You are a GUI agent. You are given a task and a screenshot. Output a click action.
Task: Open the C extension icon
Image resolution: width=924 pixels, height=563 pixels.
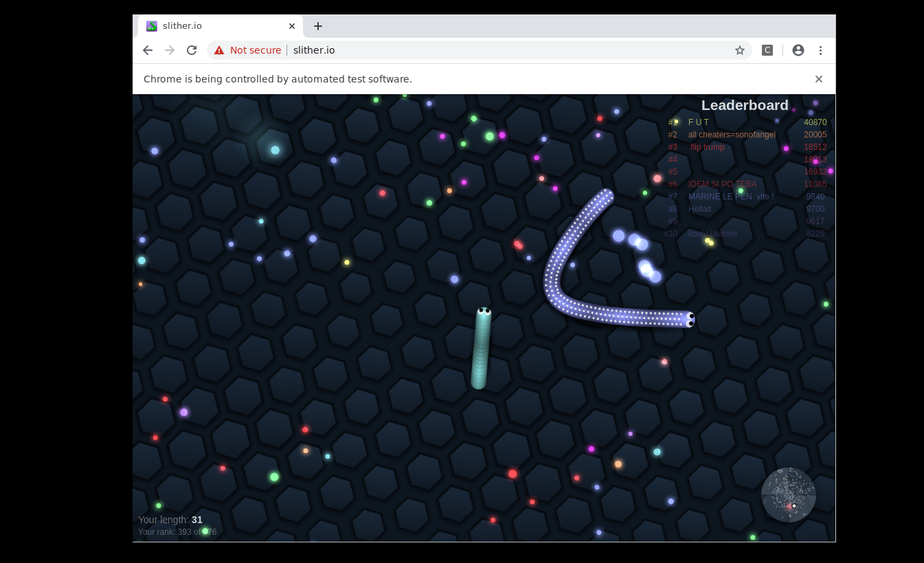pyautogui.click(x=767, y=50)
